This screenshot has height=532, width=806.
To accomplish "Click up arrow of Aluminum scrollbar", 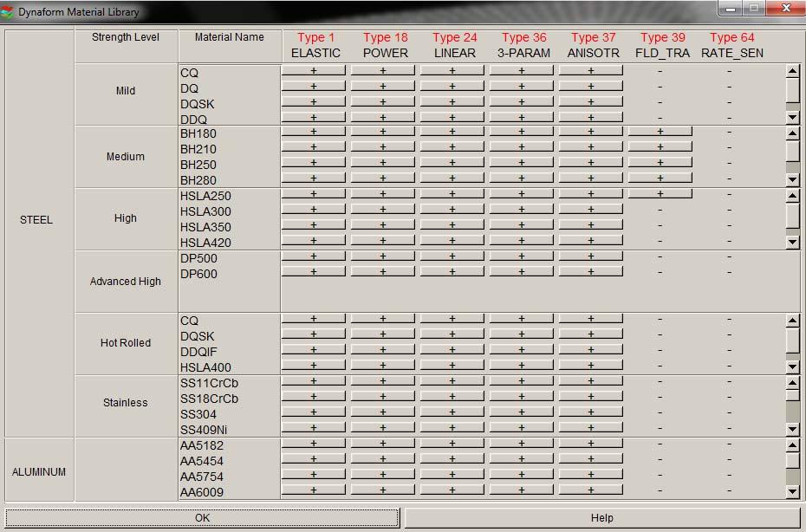I will click(793, 445).
